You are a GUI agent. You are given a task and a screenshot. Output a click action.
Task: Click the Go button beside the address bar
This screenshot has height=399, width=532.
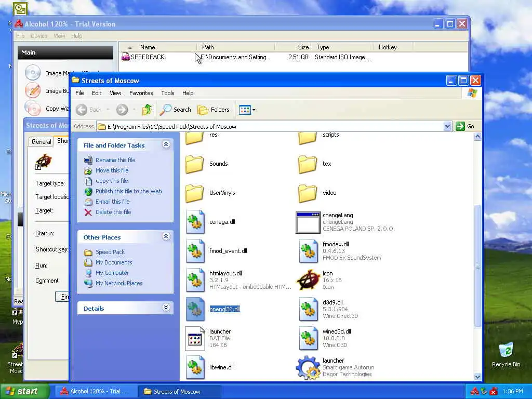465,127
